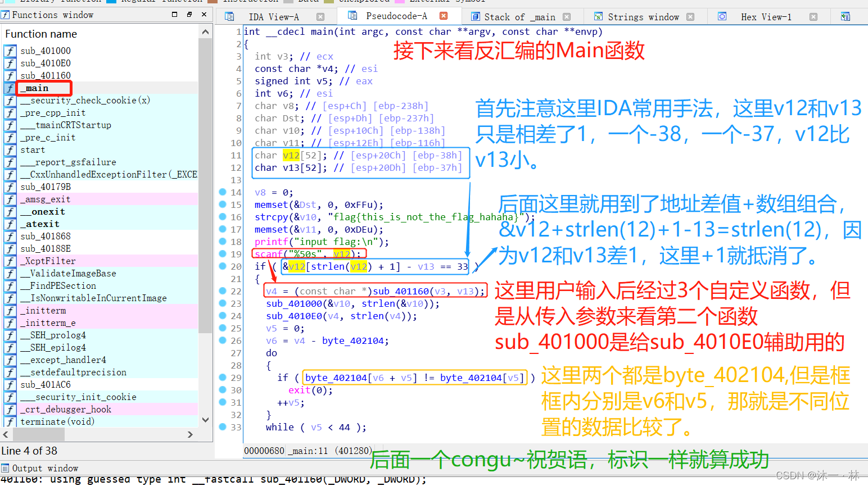Select __FindPESection function row

pos(100,286)
